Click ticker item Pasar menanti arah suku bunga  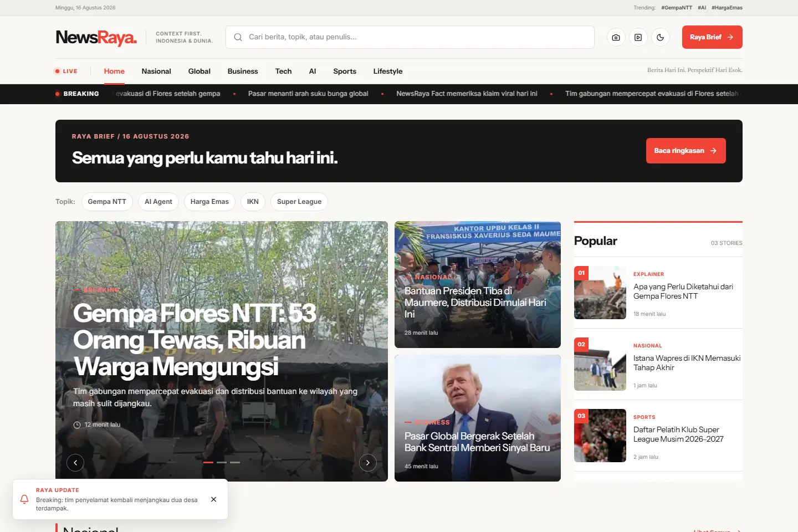pos(308,94)
